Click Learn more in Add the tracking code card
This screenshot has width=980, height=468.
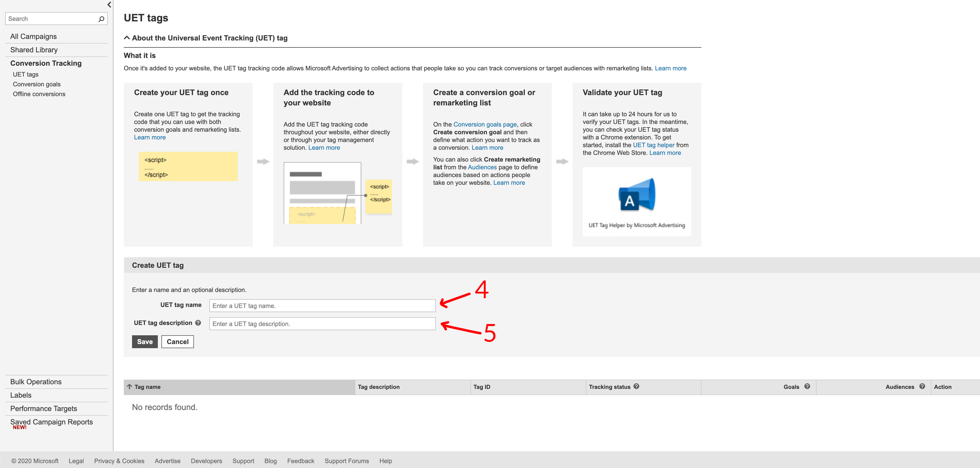click(x=324, y=148)
